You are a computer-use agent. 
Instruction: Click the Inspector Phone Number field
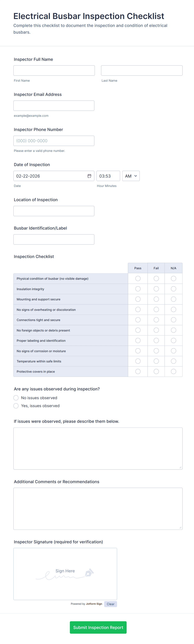click(x=54, y=141)
